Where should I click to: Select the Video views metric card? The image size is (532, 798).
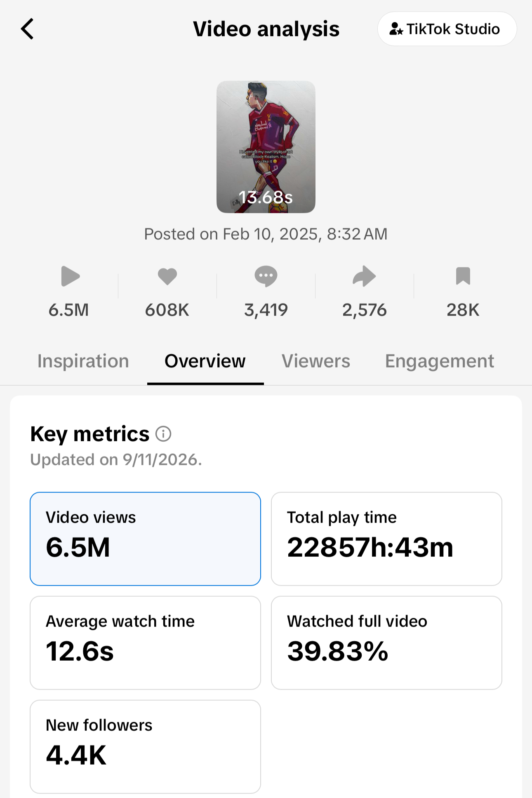click(x=145, y=539)
